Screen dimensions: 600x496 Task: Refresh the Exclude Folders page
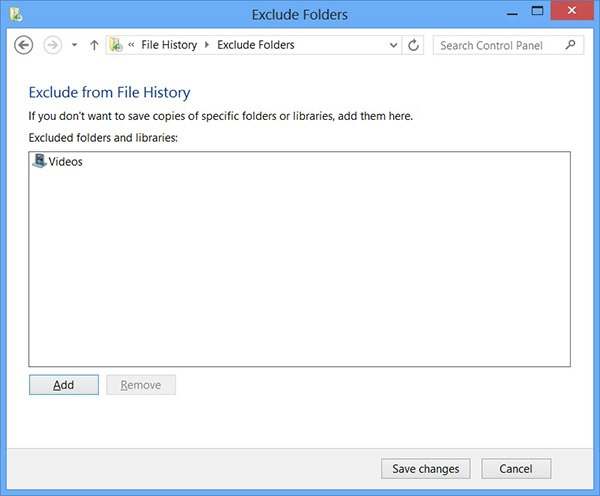[x=415, y=45]
